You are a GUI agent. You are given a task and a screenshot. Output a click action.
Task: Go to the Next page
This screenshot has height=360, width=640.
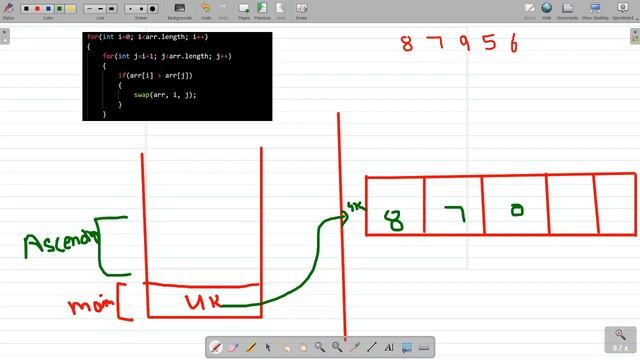280,10
